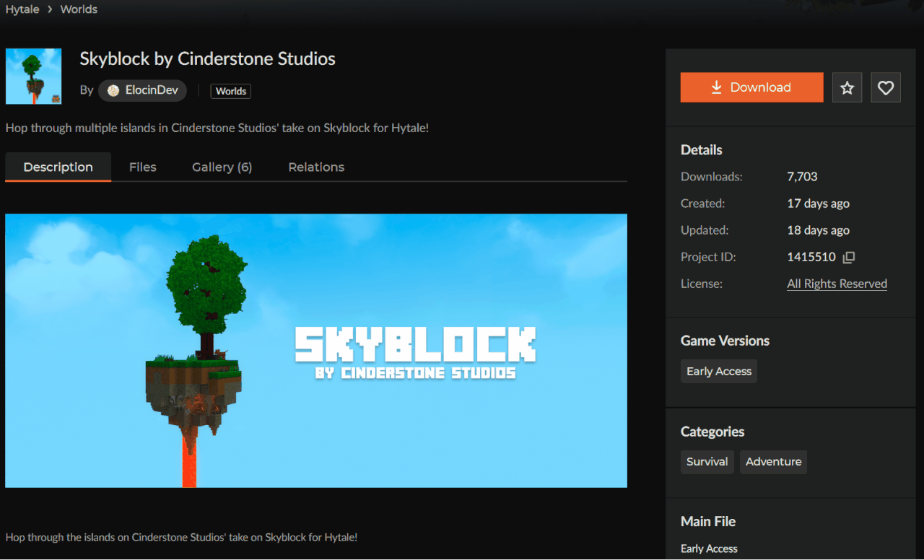This screenshot has height=560, width=924.
Task: Click the star icon to follow the project
Action: pos(847,87)
